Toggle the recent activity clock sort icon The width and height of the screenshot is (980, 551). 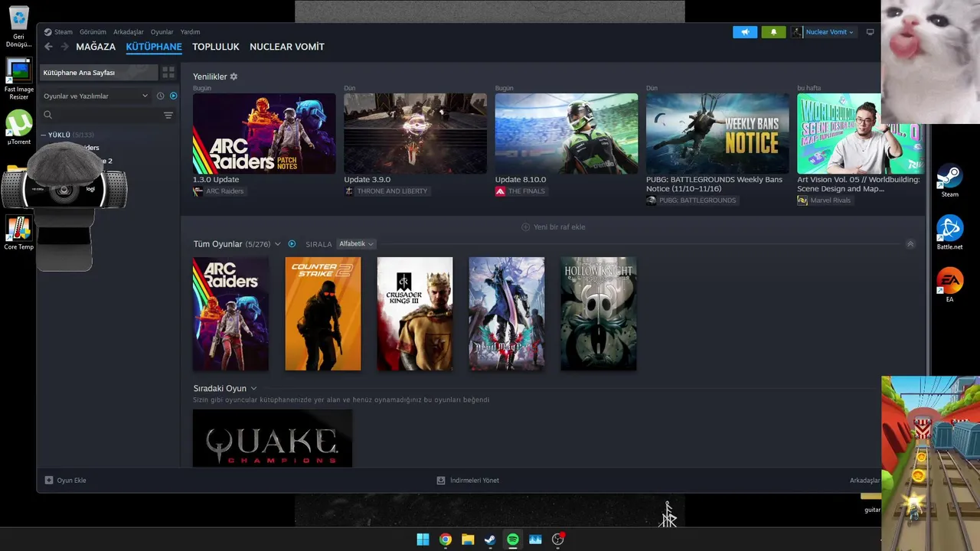point(161,96)
